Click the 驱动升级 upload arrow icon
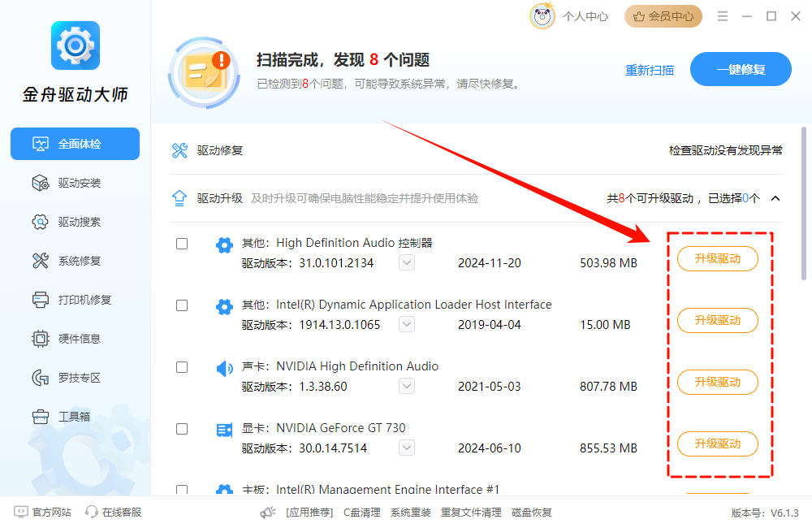The width and height of the screenshot is (812, 528). coord(179,198)
